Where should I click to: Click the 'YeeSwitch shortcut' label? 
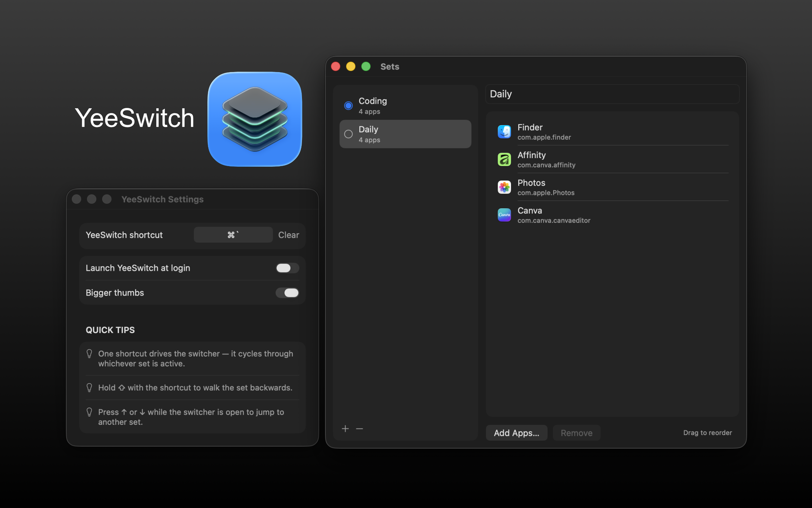(124, 235)
